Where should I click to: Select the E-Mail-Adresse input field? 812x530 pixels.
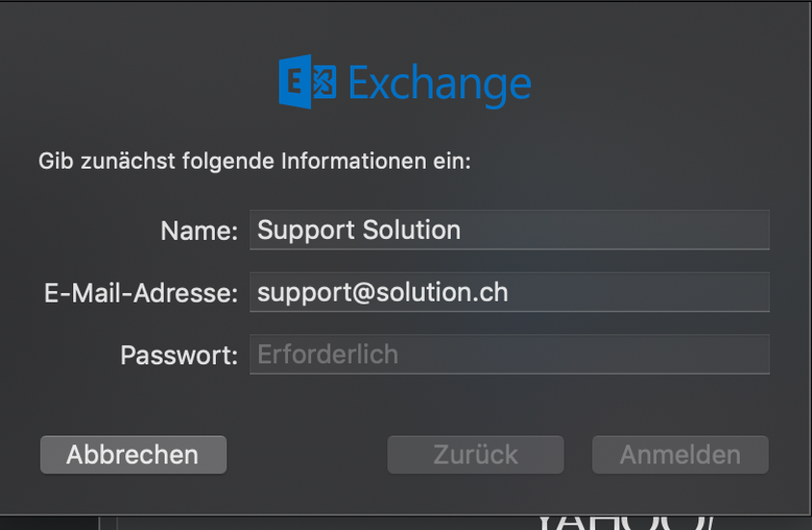pyautogui.click(x=510, y=292)
